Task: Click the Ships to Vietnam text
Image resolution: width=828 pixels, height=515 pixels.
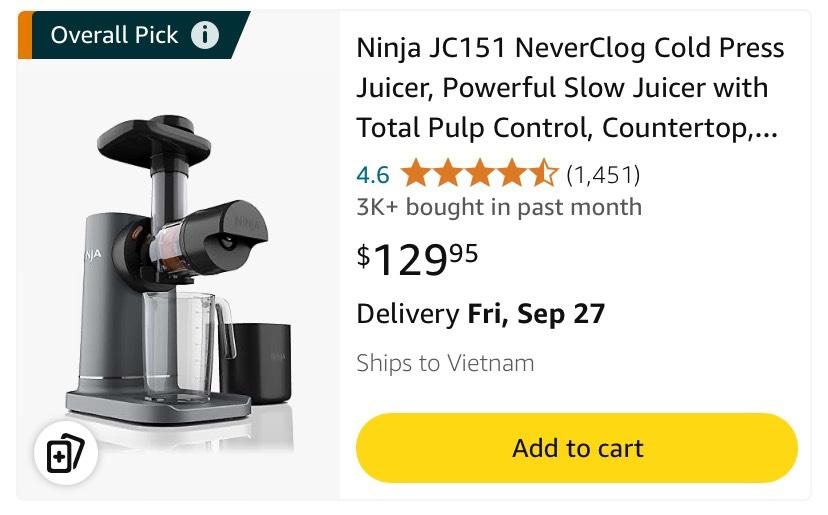Action: coord(445,363)
